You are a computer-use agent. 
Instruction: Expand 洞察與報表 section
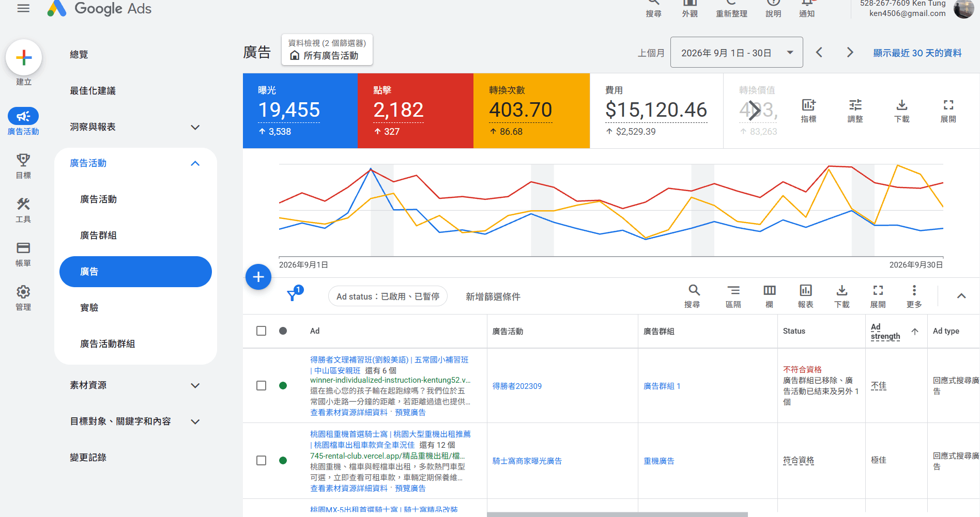click(x=195, y=127)
